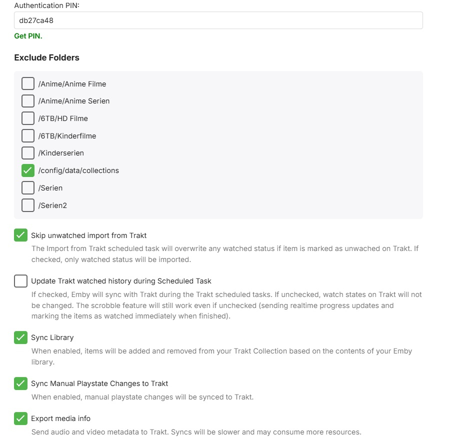Click the Sync Library label text
The width and height of the screenshot is (476, 448).
coord(52,337)
